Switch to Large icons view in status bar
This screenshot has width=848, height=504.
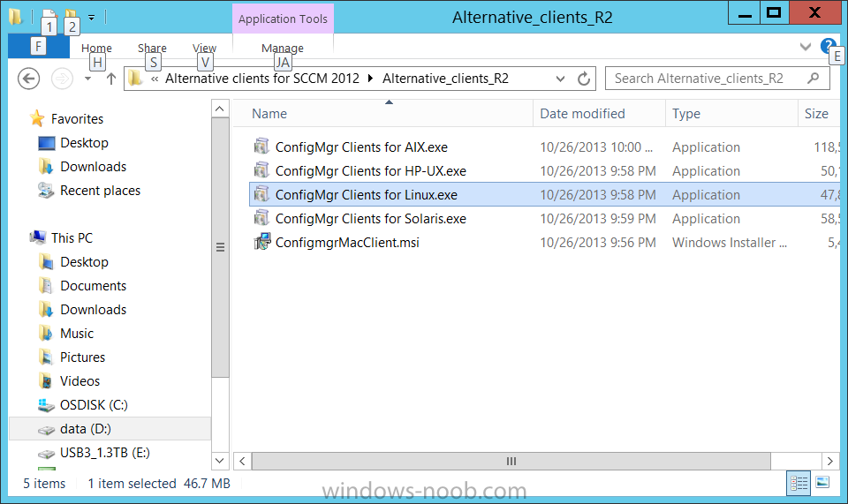(822, 483)
